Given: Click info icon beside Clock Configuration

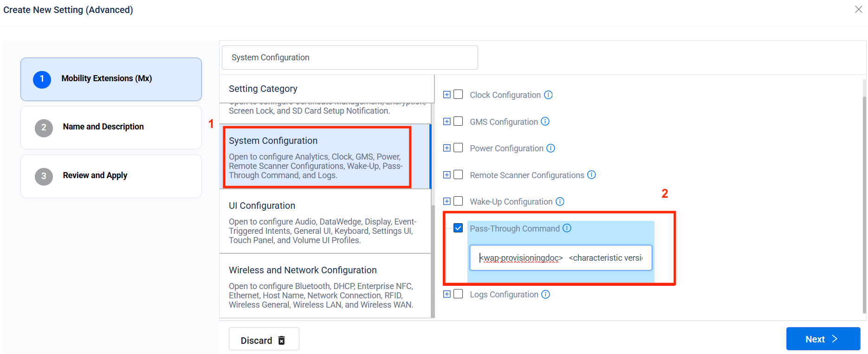Looking at the screenshot, I should click(x=548, y=95).
